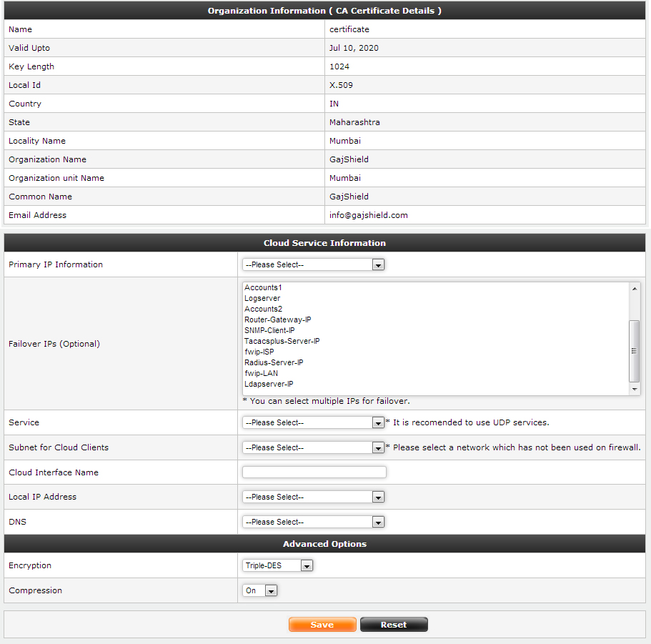Click the failover list scroll-down arrow
Viewport: 651px width, 644px height.
(x=634, y=390)
